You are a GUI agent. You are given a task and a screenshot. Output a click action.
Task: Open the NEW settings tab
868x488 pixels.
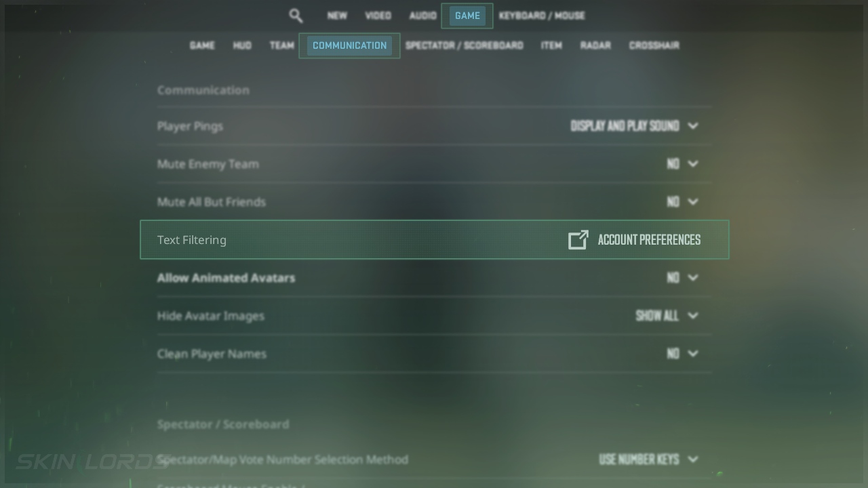(x=337, y=16)
